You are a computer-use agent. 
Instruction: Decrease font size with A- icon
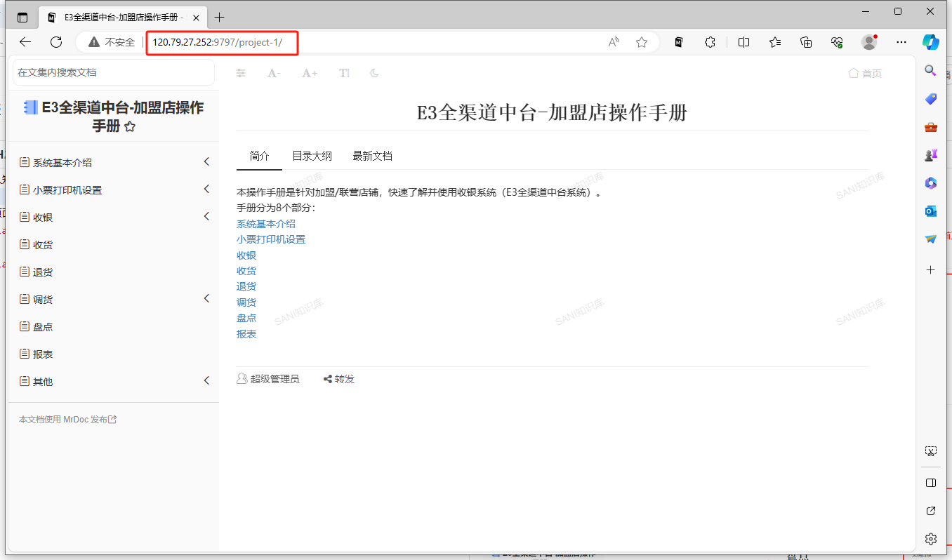click(275, 73)
